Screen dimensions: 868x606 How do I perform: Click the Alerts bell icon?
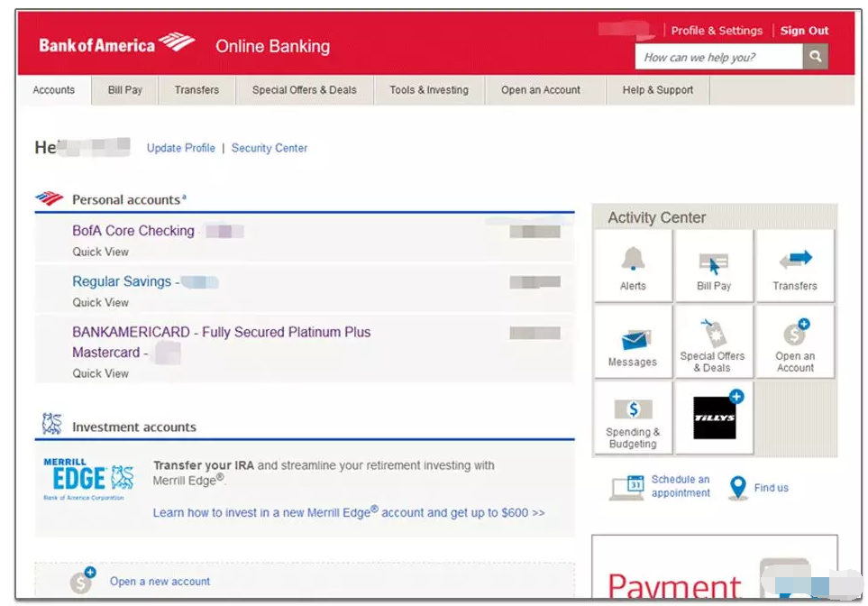633,262
